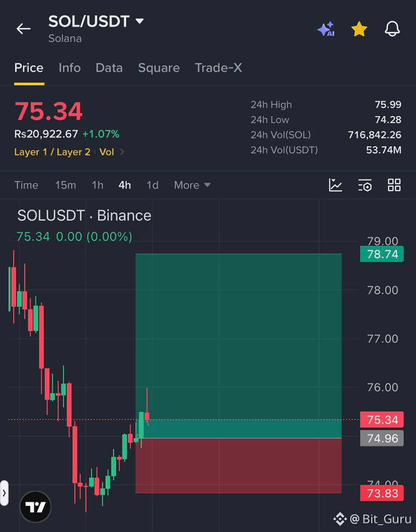The height and width of the screenshot is (532, 416).
Task: Select the Price tab
Action: [29, 68]
